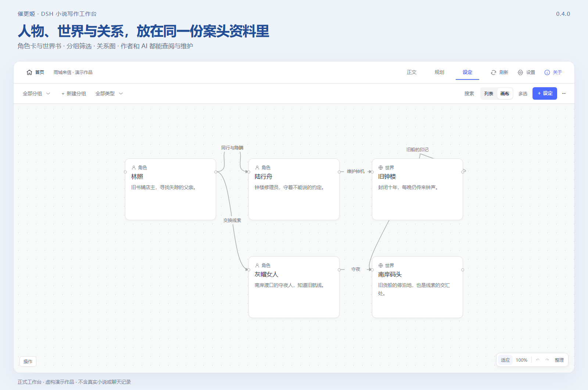
Task: Expand the 全部类型 type dropdown
Action: coord(109,93)
